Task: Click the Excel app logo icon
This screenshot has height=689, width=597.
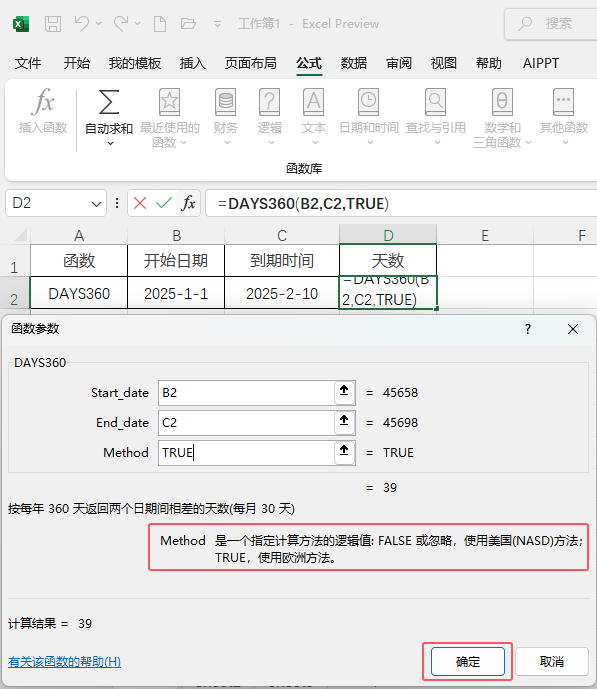Action: pos(21,24)
